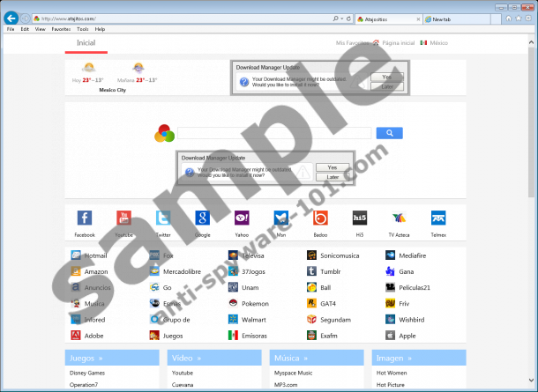Click Yes in the upper Download Manager popup
The width and height of the screenshot is (538, 392).
(x=386, y=78)
